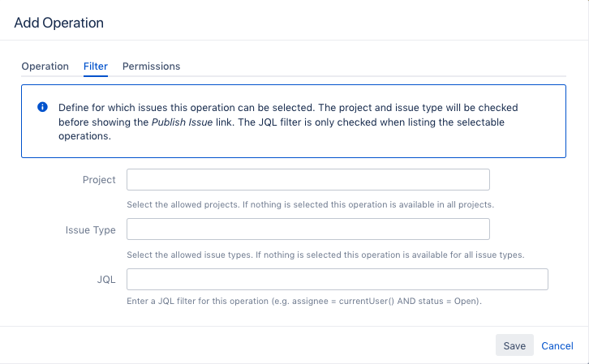Image resolution: width=589 pixels, height=364 pixels.
Task: Select the Filter tab
Action: click(96, 66)
